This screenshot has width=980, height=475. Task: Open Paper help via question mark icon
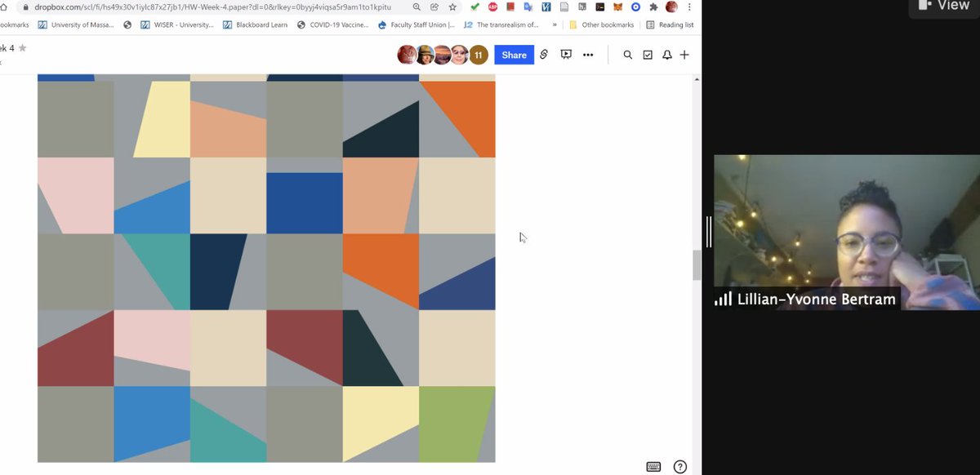click(679, 466)
